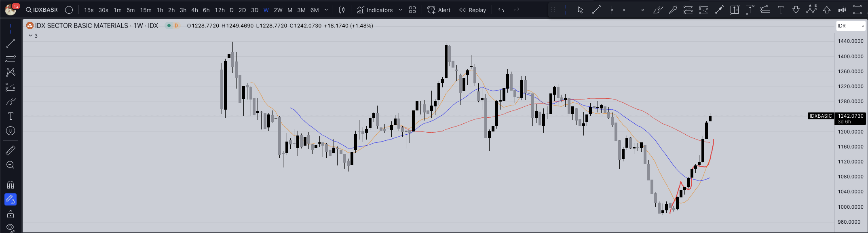Select the 3M interval

point(301,10)
